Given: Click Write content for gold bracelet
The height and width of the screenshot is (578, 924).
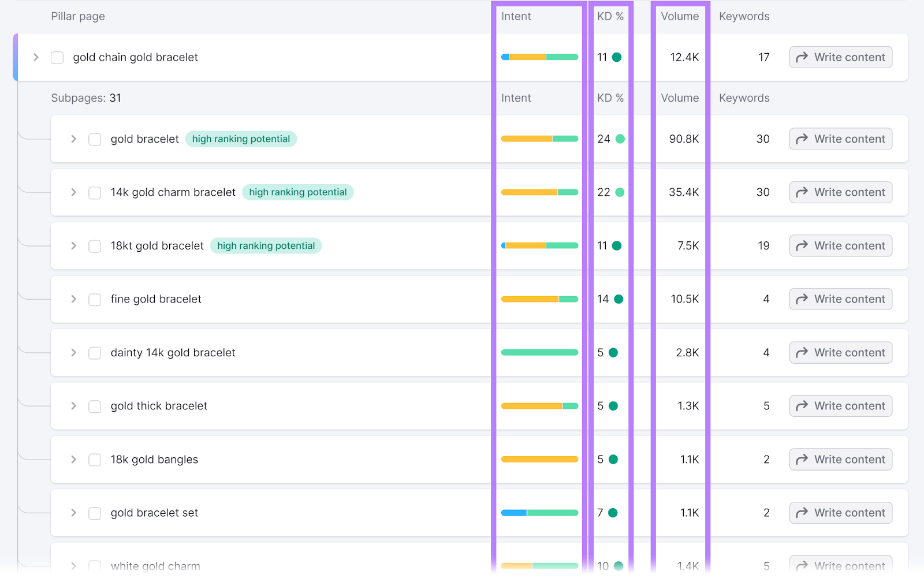Looking at the screenshot, I should (840, 139).
